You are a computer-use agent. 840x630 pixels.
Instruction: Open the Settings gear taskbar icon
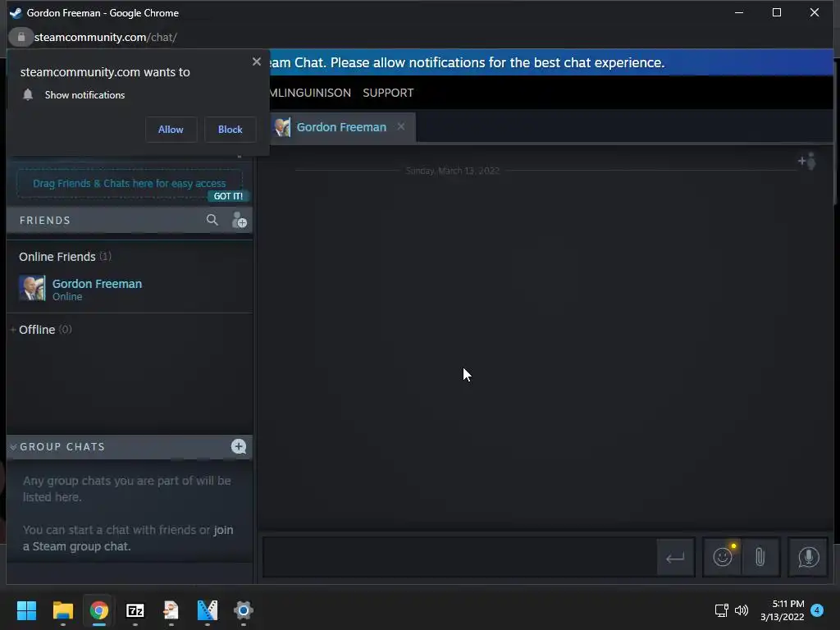pos(243,610)
